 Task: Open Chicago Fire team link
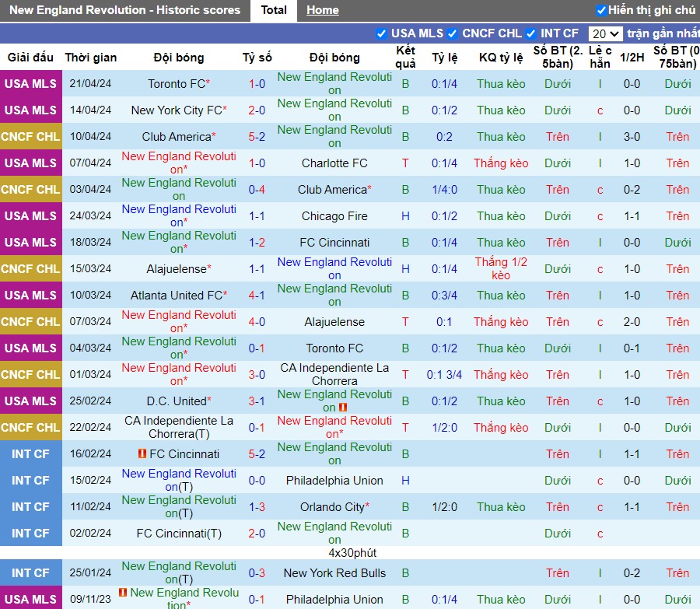(334, 216)
